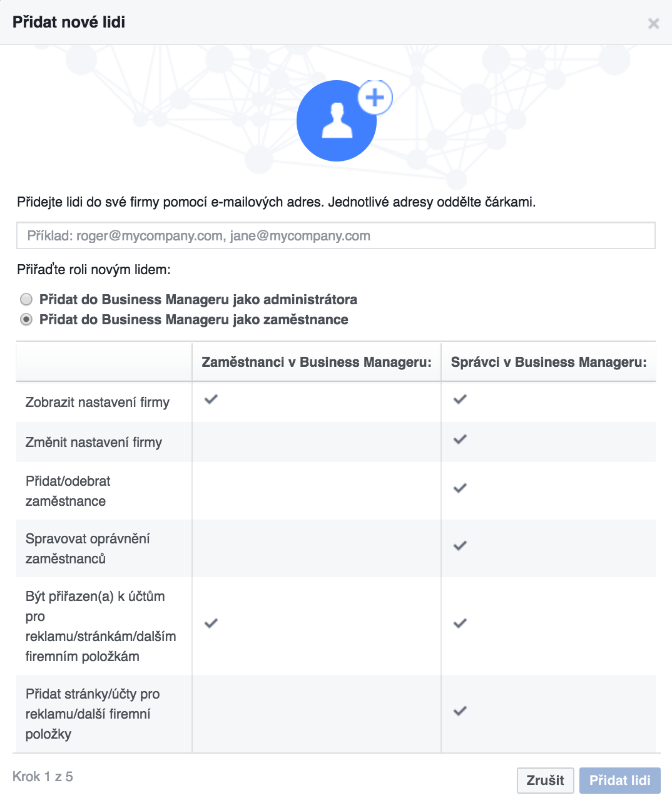The height and width of the screenshot is (805, 672).
Task: Click admin checkmark for Změnit nastavení firmy
Action: [461, 439]
